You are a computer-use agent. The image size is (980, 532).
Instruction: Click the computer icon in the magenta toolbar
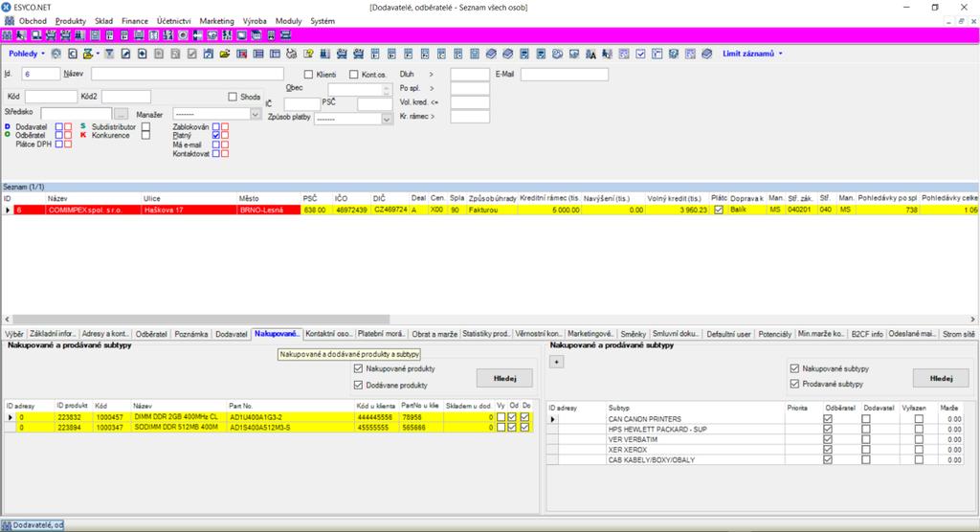36,35
